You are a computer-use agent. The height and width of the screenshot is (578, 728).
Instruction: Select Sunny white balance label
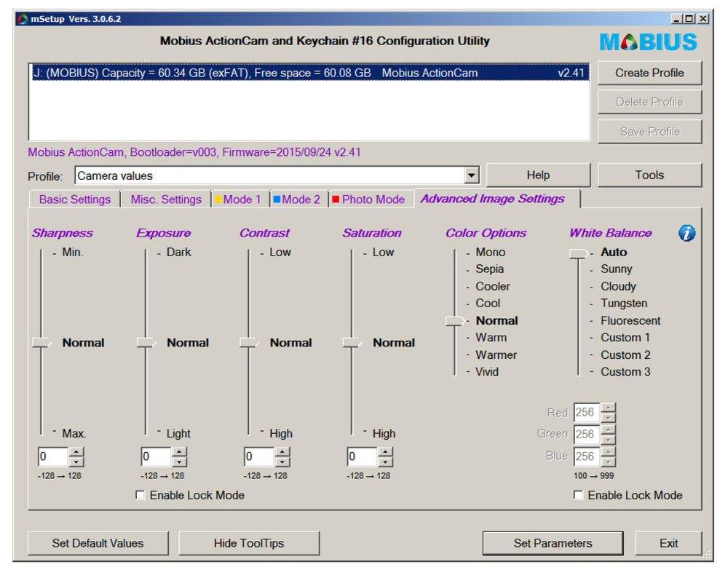pos(616,269)
